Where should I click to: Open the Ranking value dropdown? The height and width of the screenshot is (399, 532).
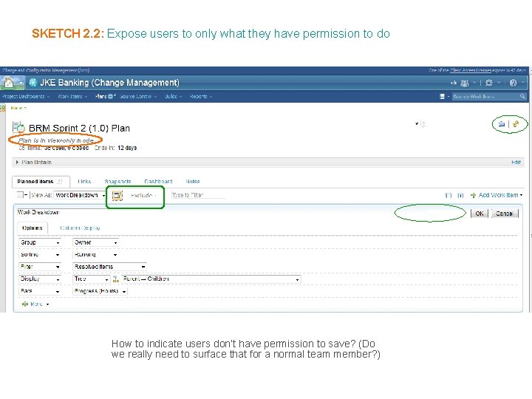click(x=95, y=254)
